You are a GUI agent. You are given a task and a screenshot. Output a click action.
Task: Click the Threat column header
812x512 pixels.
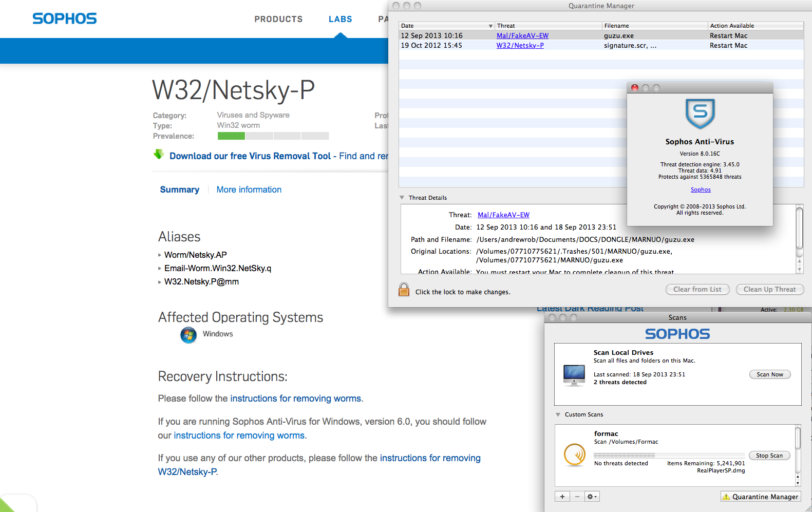point(549,26)
